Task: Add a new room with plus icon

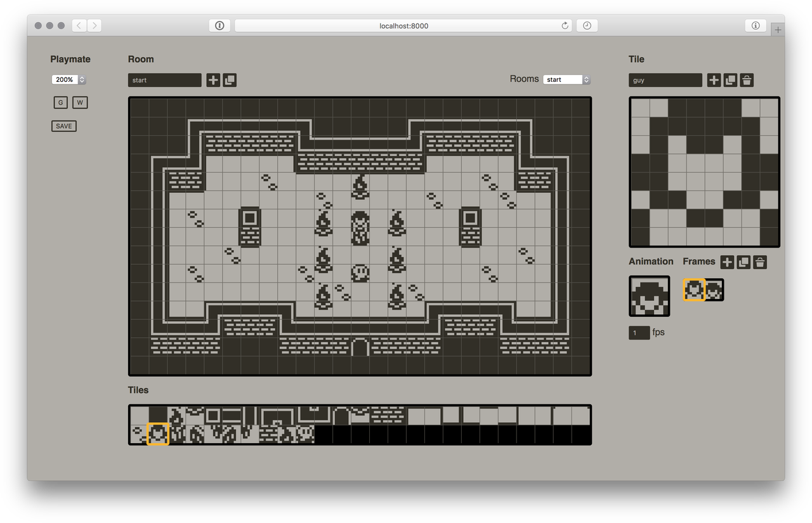Action: tap(213, 80)
